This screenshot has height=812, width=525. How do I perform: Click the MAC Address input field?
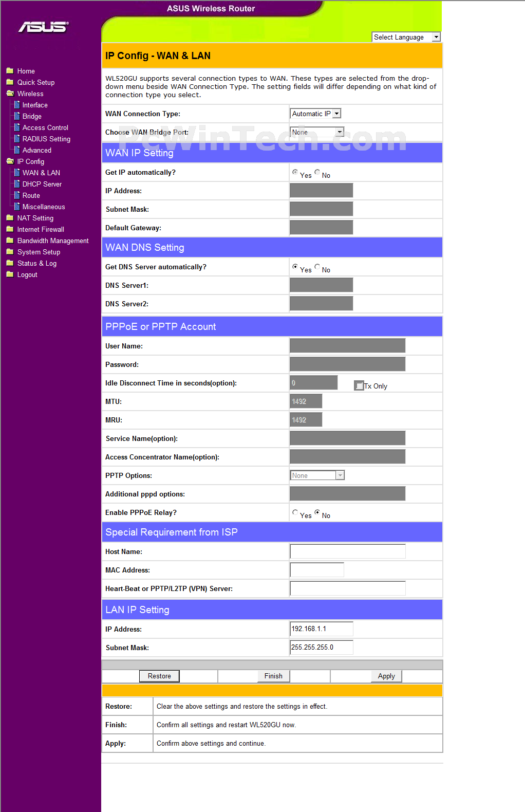pyautogui.click(x=317, y=570)
